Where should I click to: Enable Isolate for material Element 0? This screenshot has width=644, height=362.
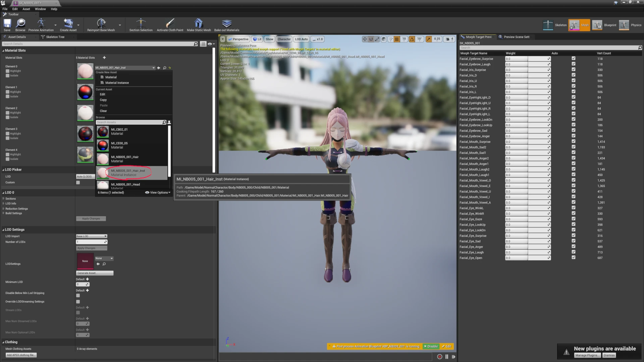click(x=7, y=76)
